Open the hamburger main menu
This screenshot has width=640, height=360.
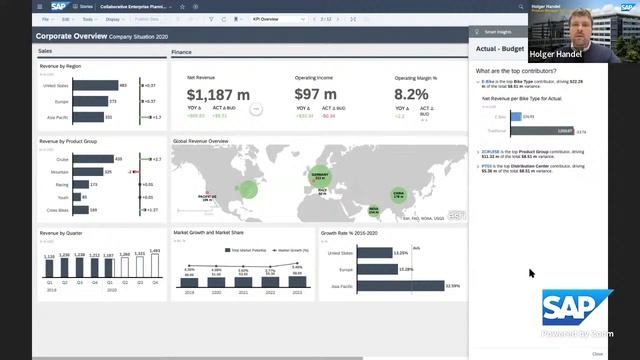point(40,7)
